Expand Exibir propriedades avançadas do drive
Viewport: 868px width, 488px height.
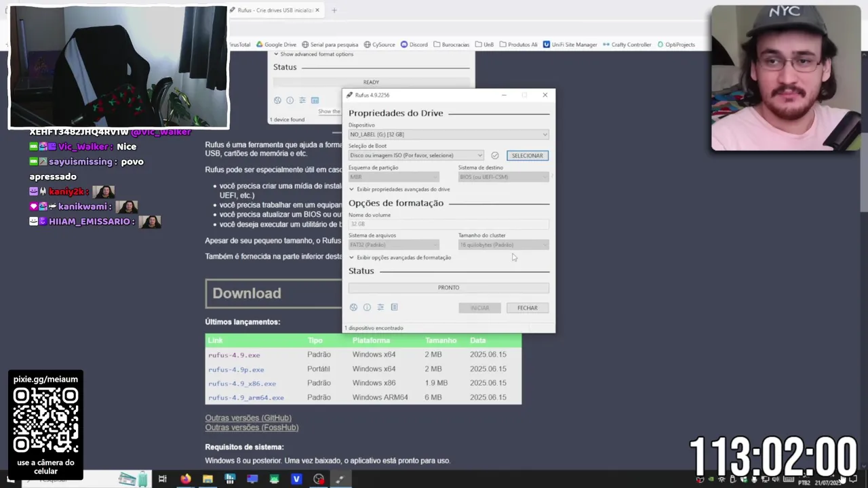coord(399,190)
